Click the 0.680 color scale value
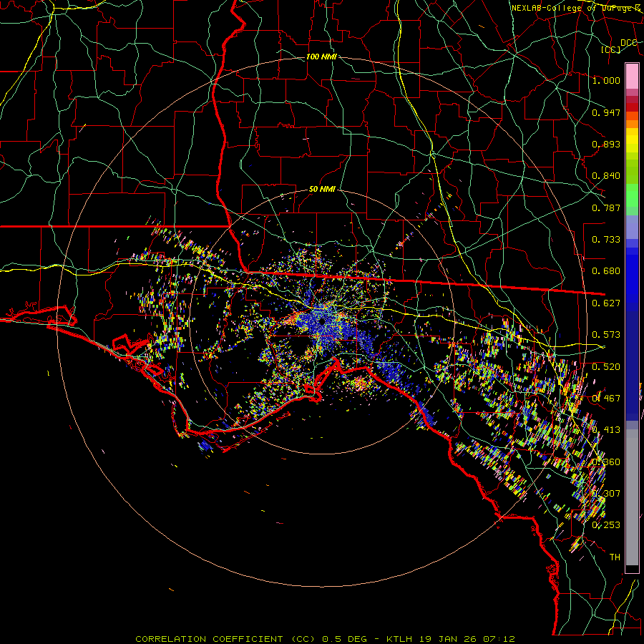Image resolution: width=644 pixels, height=644 pixels. tap(606, 271)
